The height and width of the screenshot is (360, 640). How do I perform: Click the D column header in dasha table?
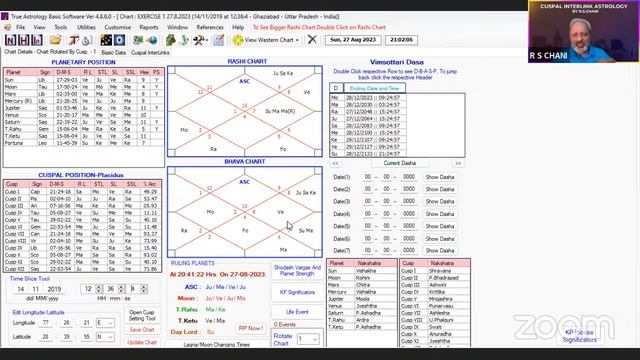coord(336,88)
